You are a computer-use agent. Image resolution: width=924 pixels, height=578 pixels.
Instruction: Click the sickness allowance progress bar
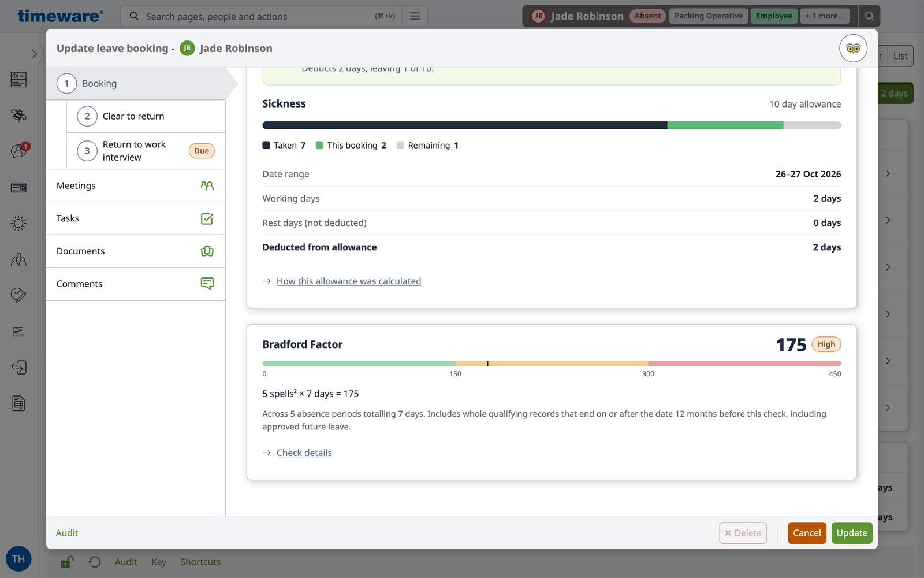click(x=552, y=125)
